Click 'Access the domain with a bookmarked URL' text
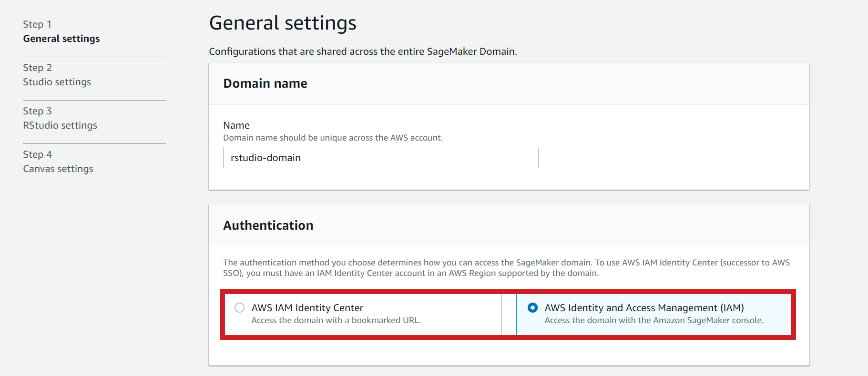Image resolution: width=868 pixels, height=376 pixels. pyautogui.click(x=336, y=320)
